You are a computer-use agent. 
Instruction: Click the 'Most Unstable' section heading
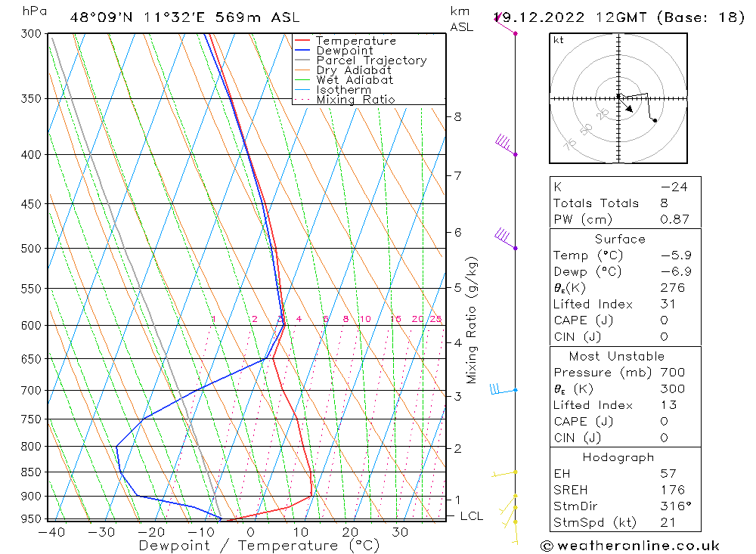click(617, 356)
